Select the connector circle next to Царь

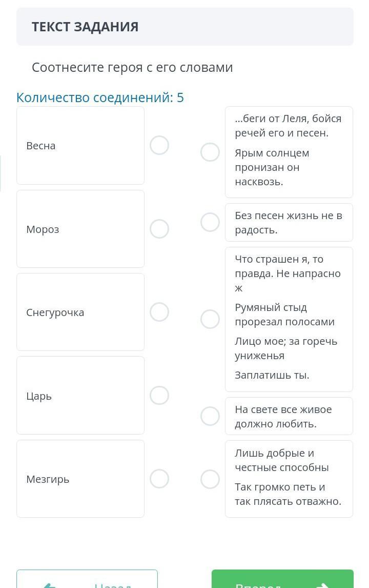[159, 396]
